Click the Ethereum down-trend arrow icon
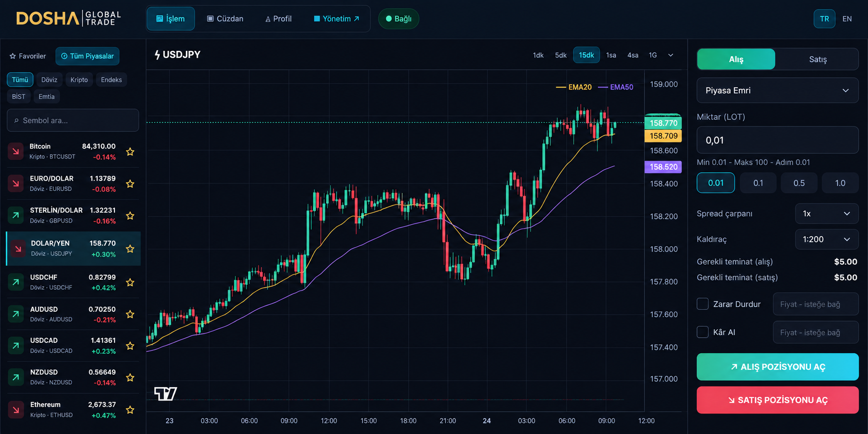The image size is (868, 434). 16,410
